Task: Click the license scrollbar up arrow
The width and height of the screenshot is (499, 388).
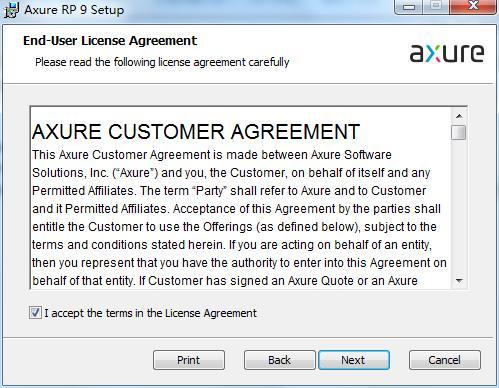Action: (x=459, y=116)
